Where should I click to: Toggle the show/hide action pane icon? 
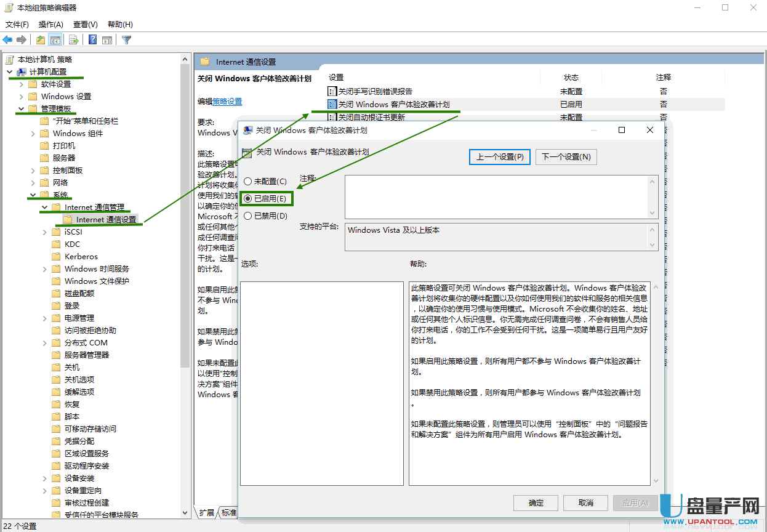[x=107, y=40]
